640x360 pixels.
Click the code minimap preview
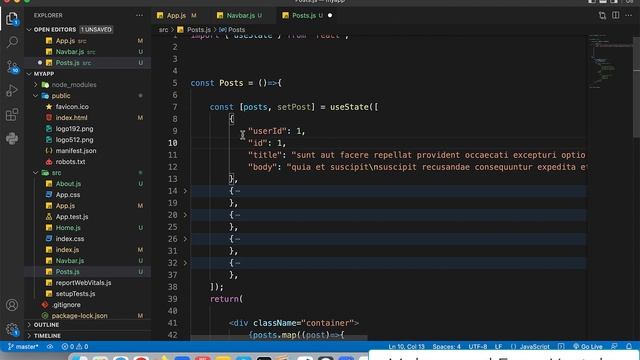610,61
